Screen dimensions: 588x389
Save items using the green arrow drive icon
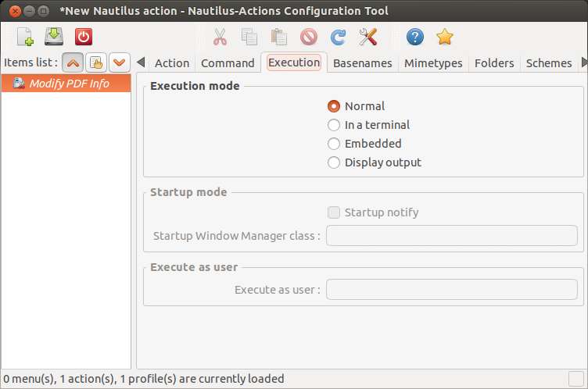pyautogui.click(x=54, y=37)
